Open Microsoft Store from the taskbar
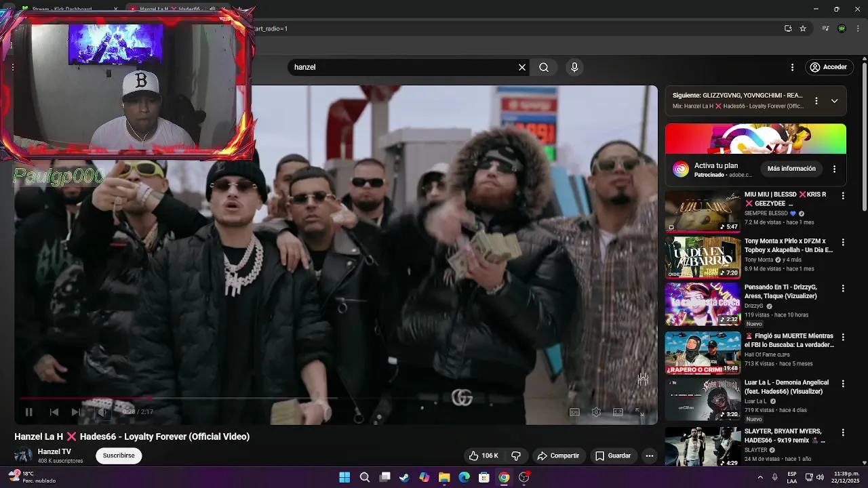 pyautogui.click(x=484, y=477)
